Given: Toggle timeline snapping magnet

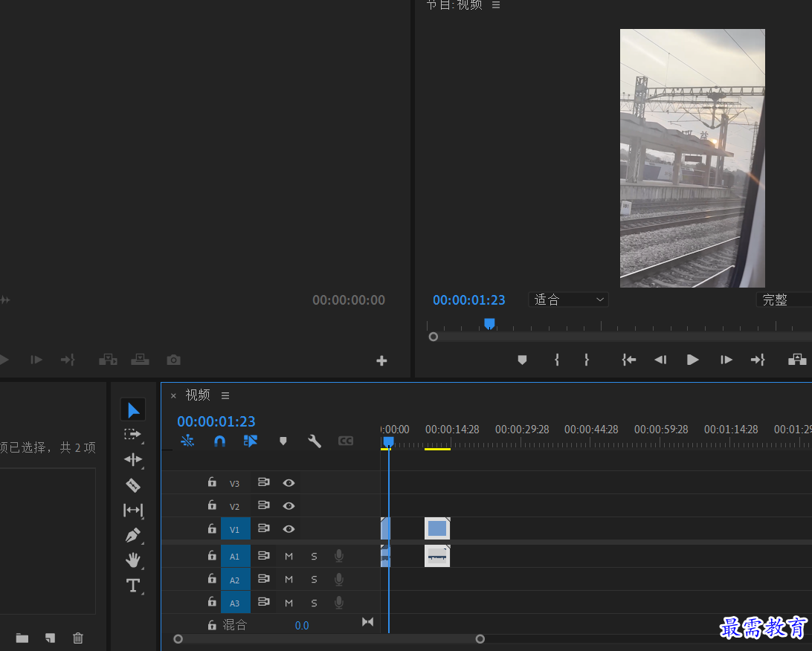Looking at the screenshot, I should [x=219, y=441].
